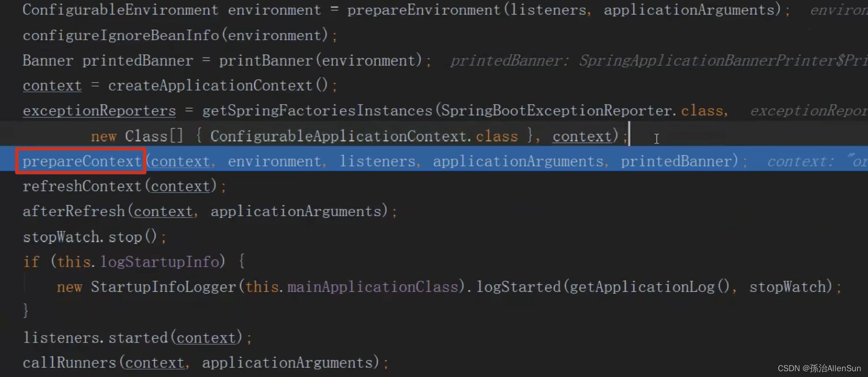The image size is (868, 377).
Task: Click getApplicationLog() call
Action: tap(650, 287)
